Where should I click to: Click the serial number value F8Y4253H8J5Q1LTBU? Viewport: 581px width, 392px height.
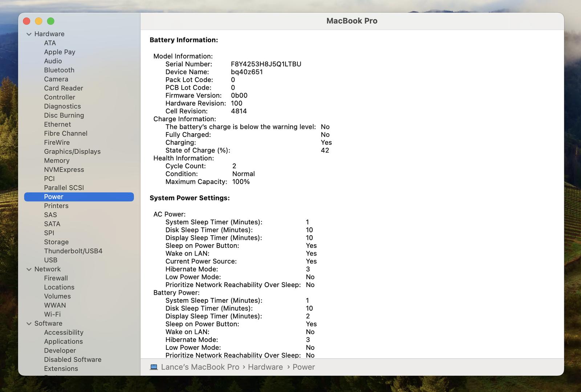click(x=266, y=64)
